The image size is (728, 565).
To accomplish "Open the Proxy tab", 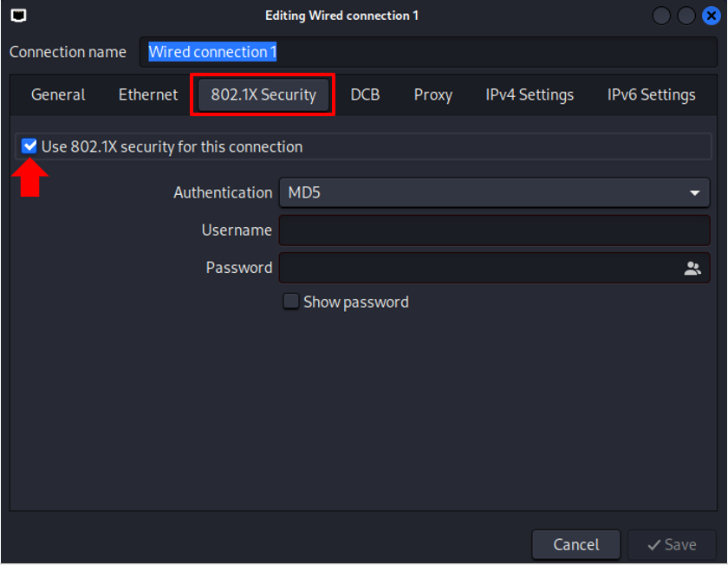I will (x=432, y=94).
